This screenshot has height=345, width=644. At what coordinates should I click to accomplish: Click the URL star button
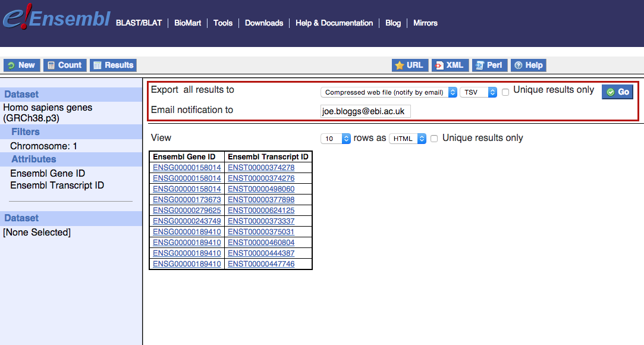click(409, 65)
